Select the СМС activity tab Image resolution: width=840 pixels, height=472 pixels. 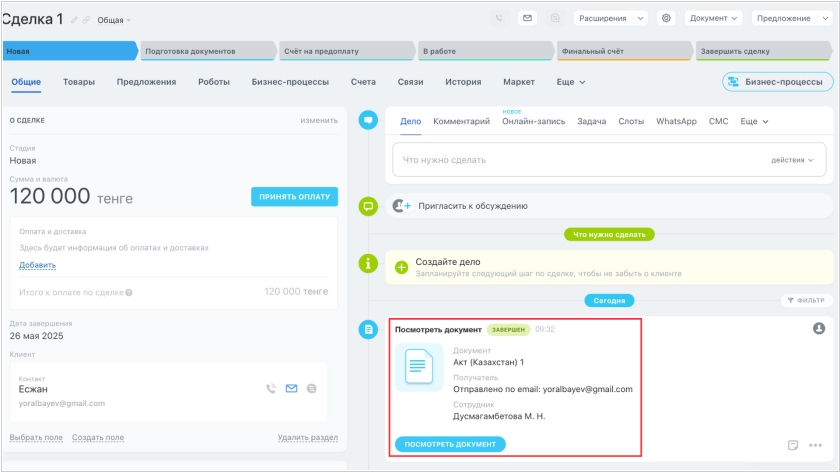point(718,122)
